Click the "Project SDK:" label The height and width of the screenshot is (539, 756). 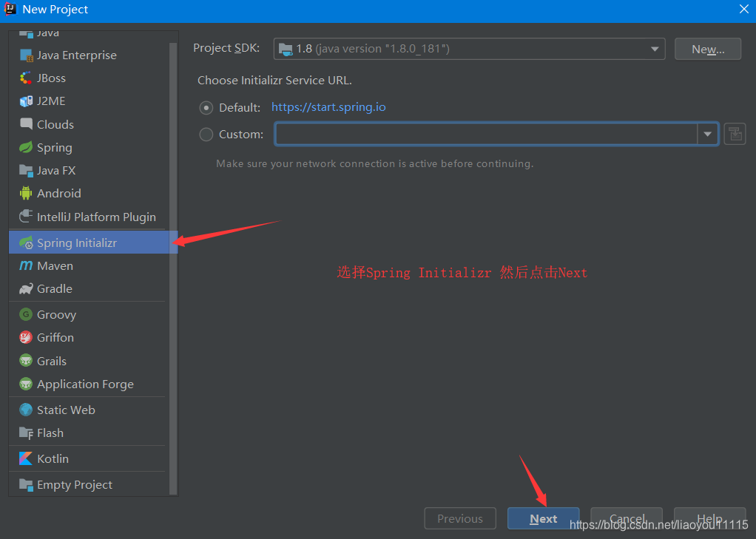pos(226,48)
